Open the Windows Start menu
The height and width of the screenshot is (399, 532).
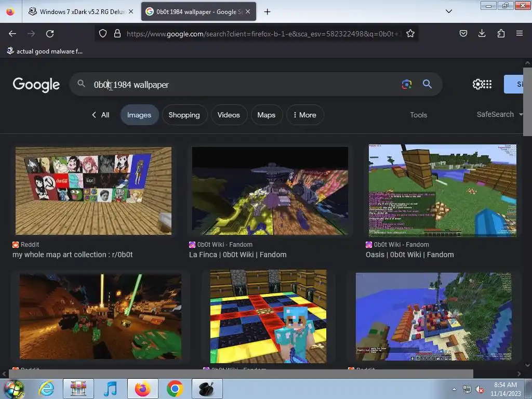tap(14, 389)
